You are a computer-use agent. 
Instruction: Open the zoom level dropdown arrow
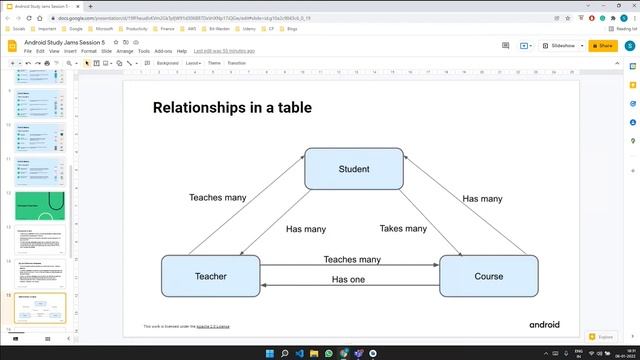point(76,63)
